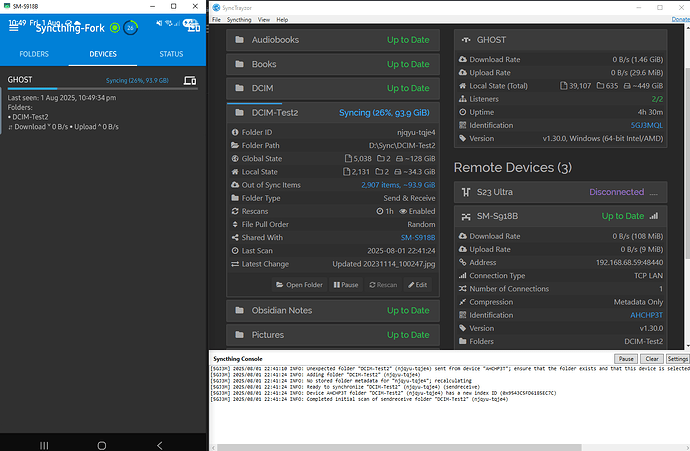Click the Global State globe icon
Image resolution: width=690 pixels, height=451 pixels.
pyautogui.click(x=235, y=158)
